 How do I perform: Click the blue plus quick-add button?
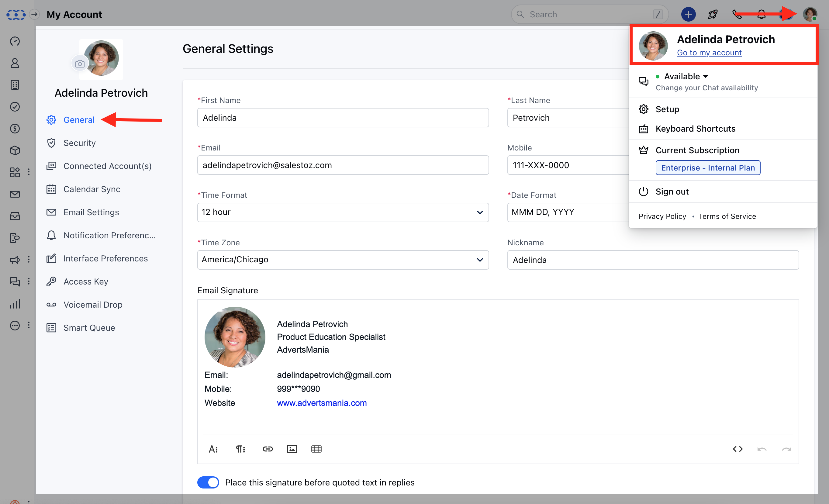(688, 15)
